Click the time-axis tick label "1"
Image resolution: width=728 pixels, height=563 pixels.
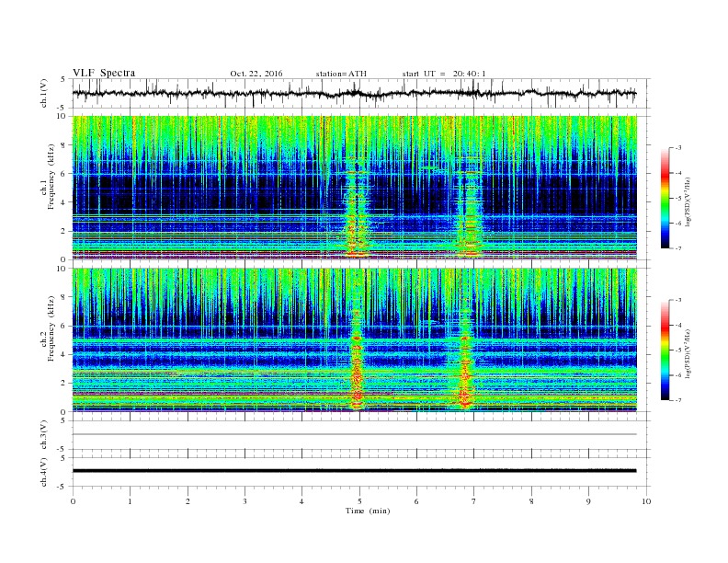[x=130, y=501]
